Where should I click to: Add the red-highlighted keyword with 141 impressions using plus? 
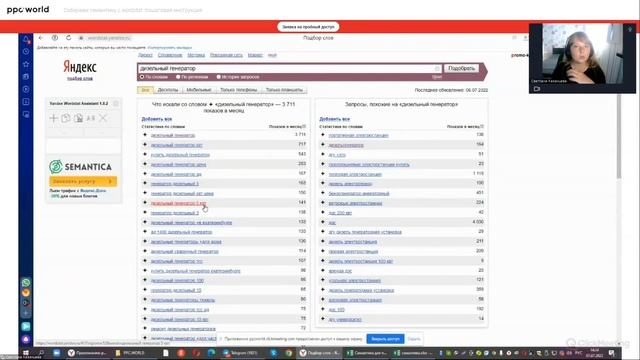[x=145, y=203]
